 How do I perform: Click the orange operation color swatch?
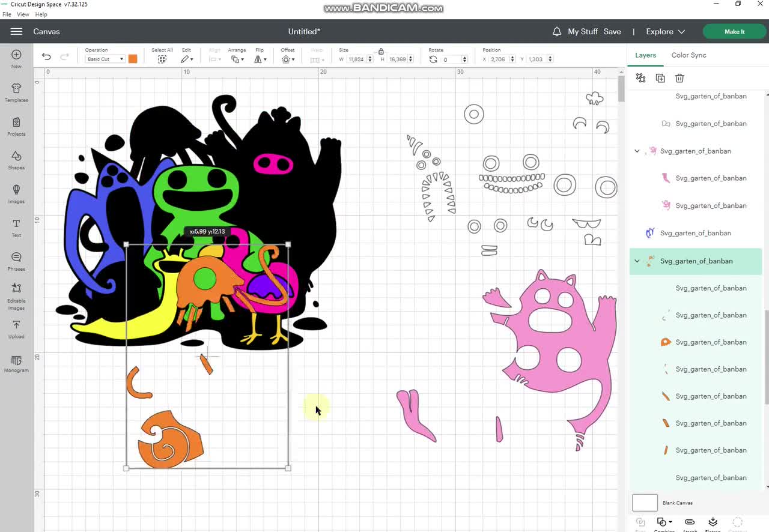pyautogui.click(x=133, y=59)
